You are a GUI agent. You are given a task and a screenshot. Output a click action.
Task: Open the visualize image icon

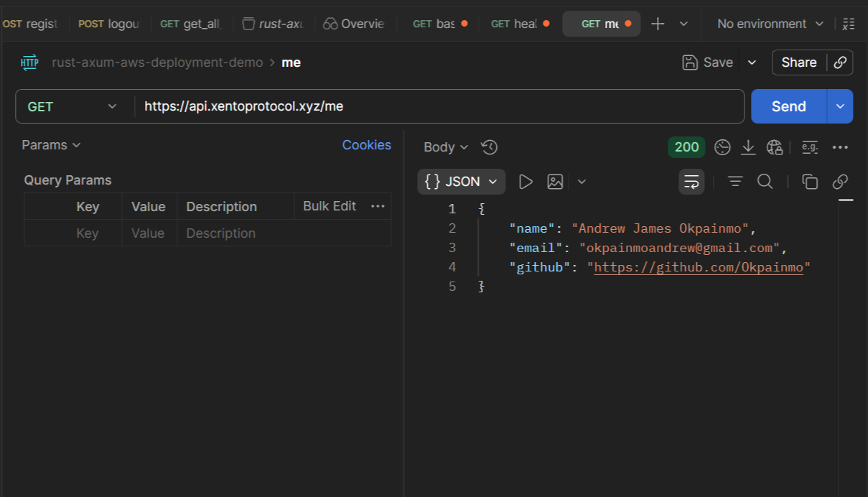click(x=555, y=182)
